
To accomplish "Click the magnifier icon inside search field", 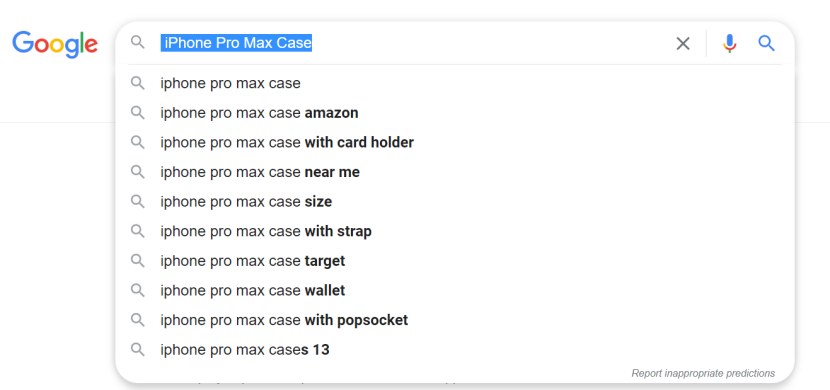I will click(x=138, y=42).
